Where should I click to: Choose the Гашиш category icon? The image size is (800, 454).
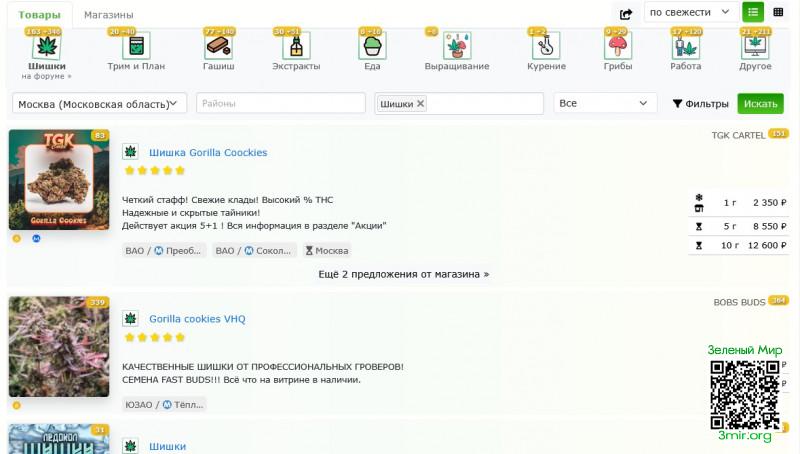click(218, 46)
